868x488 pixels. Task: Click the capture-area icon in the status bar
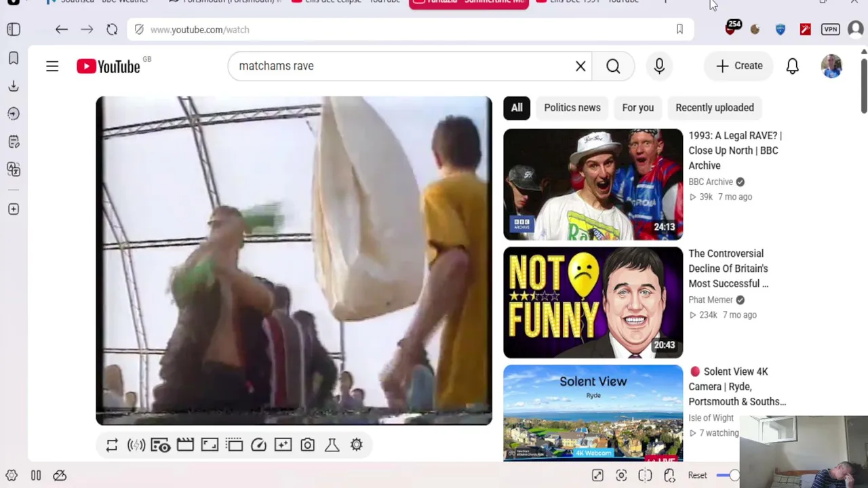click(621, 476)
